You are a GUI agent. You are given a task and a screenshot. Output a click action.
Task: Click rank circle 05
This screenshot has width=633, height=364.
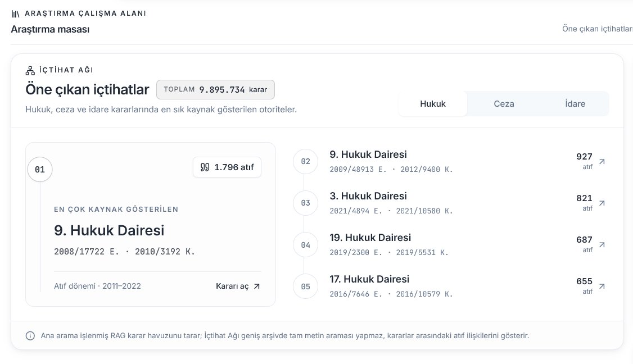(x=306, y=286)
